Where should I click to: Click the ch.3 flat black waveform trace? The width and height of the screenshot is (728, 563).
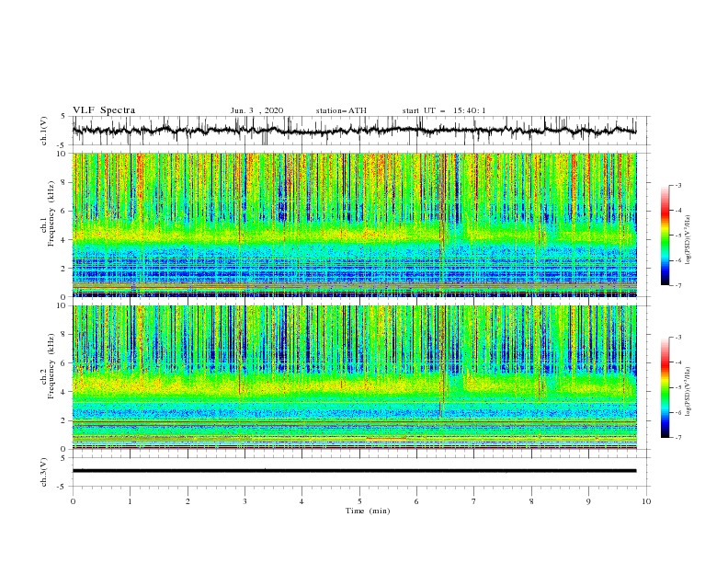[x=354, y=471]
